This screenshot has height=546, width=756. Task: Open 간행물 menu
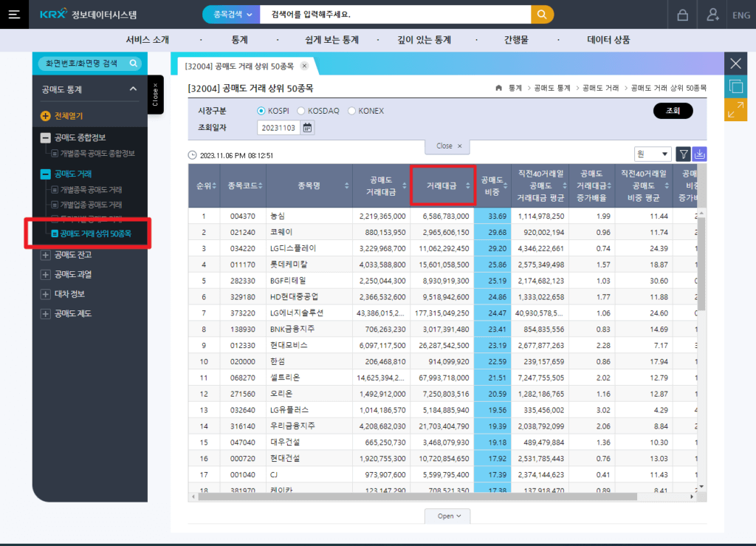[516, 40]
